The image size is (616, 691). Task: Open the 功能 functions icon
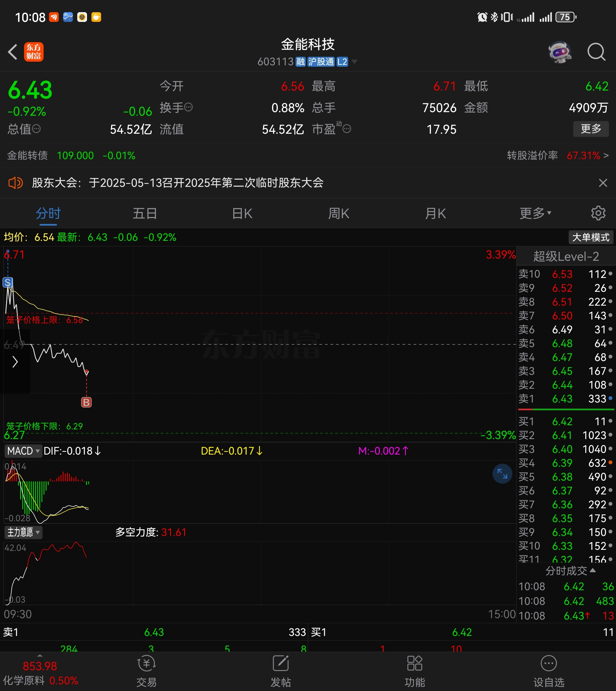pyautogui.click(x=415, y=672)
